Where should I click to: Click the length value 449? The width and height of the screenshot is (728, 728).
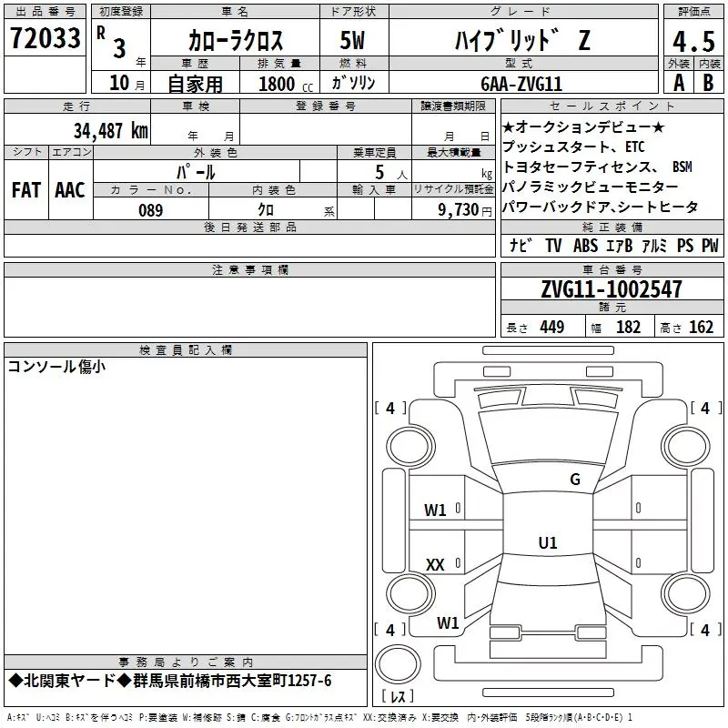point(552,327)
